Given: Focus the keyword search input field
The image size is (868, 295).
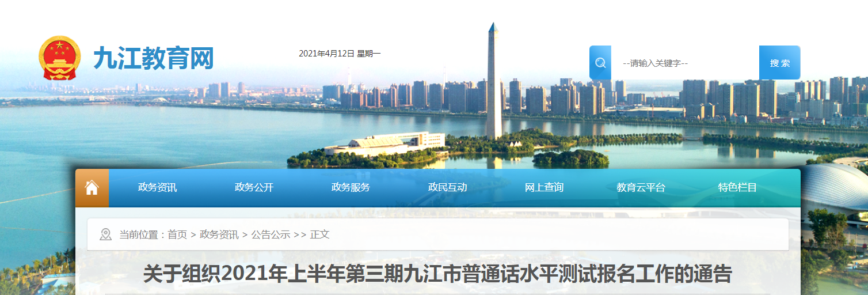Looking at the screenshot, I should pos(685,63).
